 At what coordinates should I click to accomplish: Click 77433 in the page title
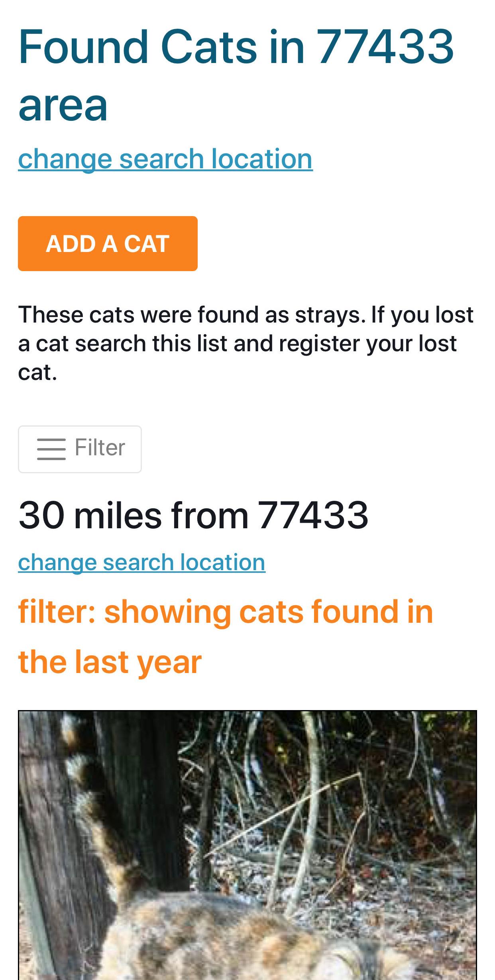[x=385, y=46]
